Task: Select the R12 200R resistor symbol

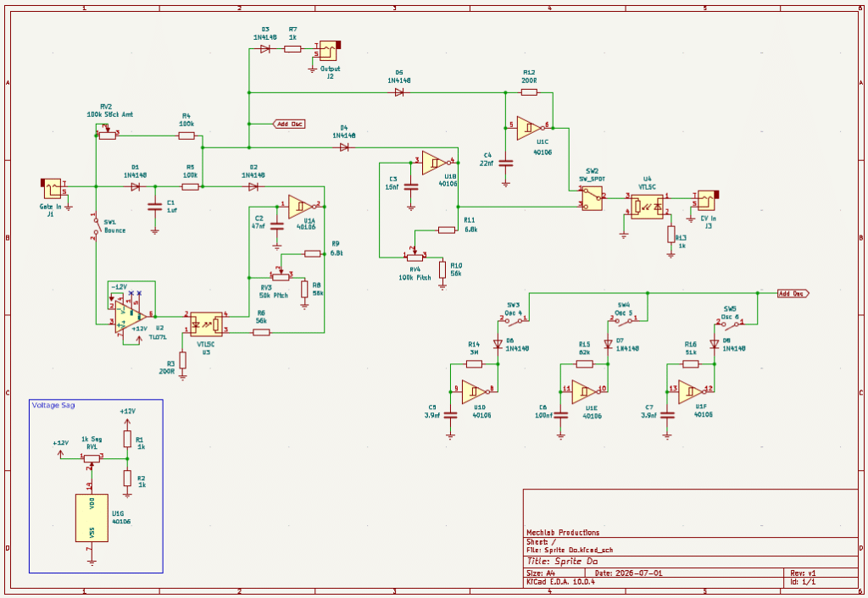Action: [529, 92]
